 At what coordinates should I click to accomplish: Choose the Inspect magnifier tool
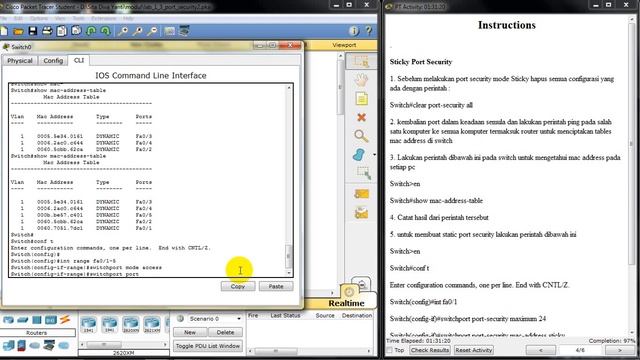tap(361, 136)
